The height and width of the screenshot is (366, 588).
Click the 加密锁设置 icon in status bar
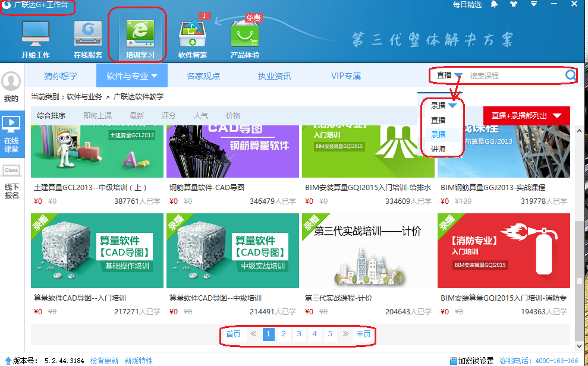click(453, 361)
